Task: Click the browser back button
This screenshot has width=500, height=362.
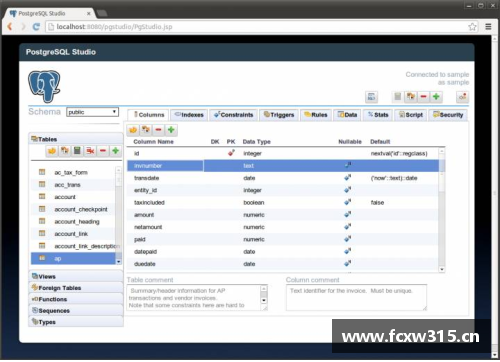Action: [x=10, y=27]
